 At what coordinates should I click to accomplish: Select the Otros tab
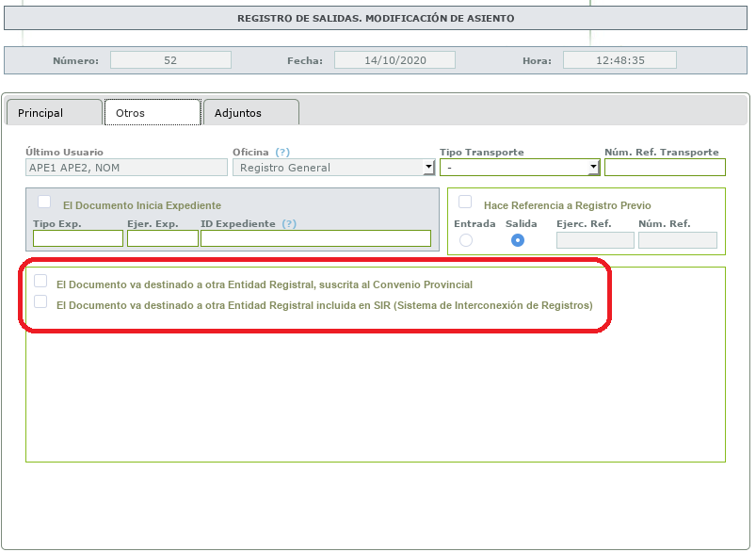point(153,112)
